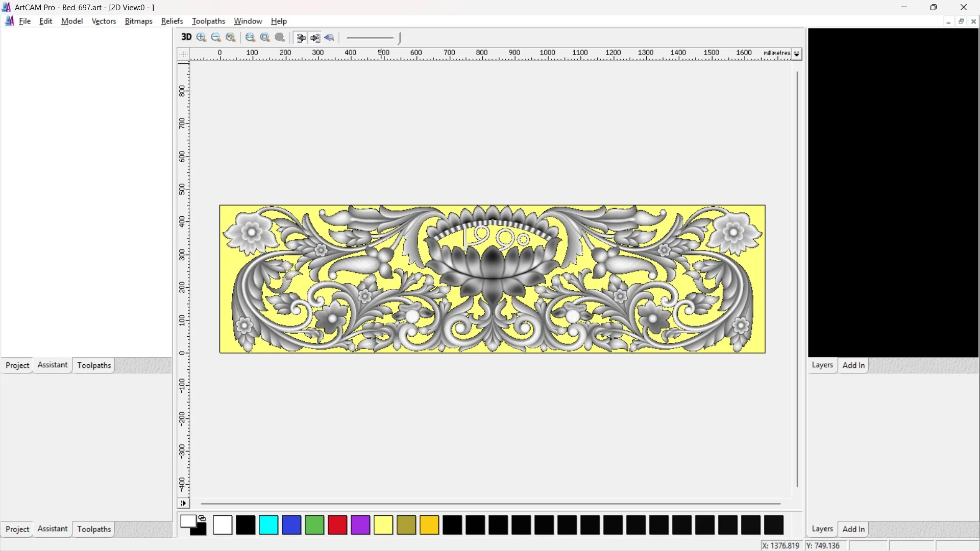This screenshot has width=980, height=551.
Task: Toggle the color link icon above the swatches
Action: 202,518
